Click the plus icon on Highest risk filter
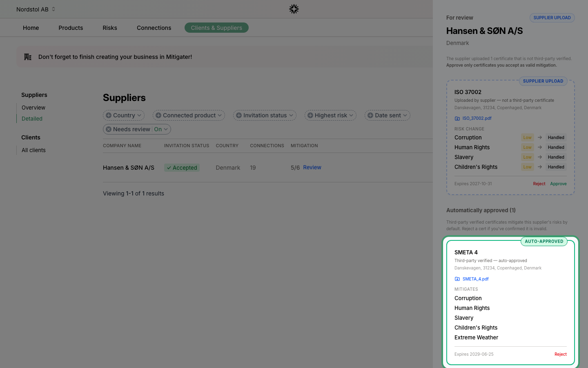 point(310,115)
